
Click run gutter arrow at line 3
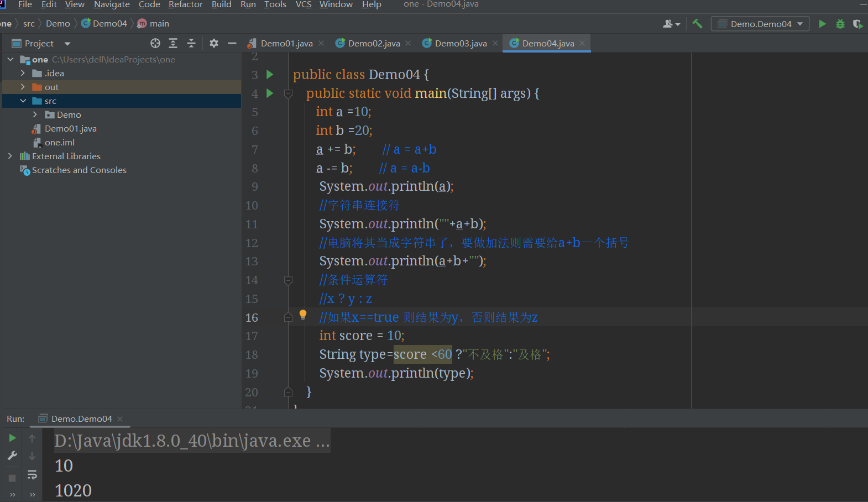[x=270, y=74]
